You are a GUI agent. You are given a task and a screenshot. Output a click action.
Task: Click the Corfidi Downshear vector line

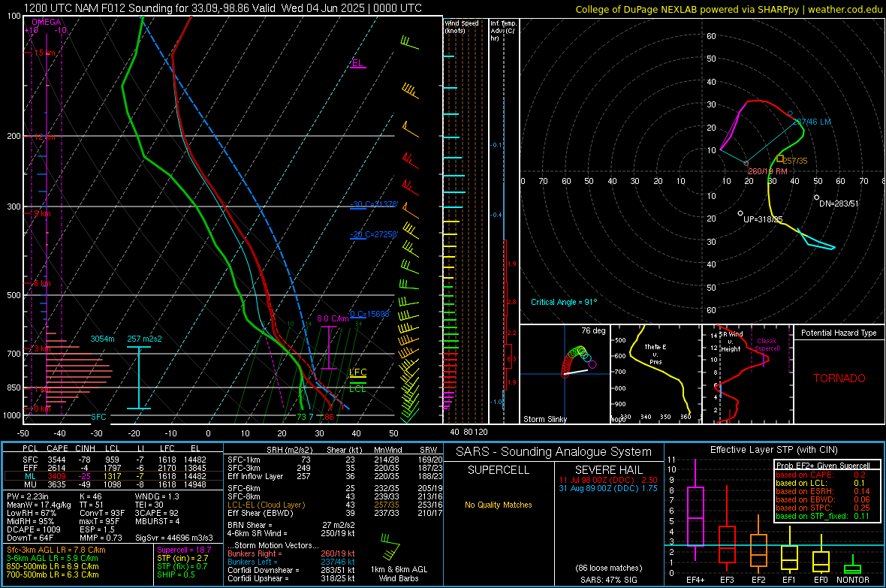(291, 570)
